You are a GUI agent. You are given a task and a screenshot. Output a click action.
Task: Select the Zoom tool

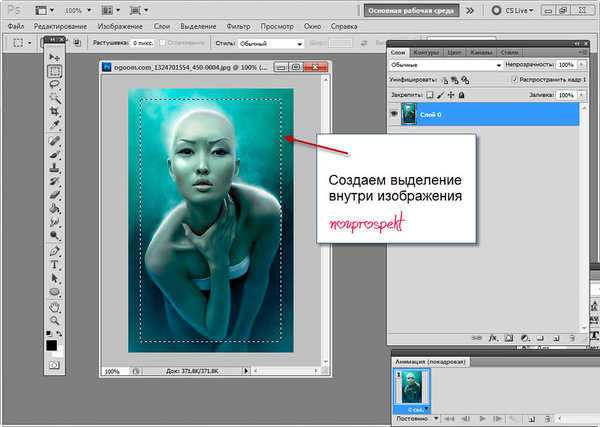tap(54, 320)
